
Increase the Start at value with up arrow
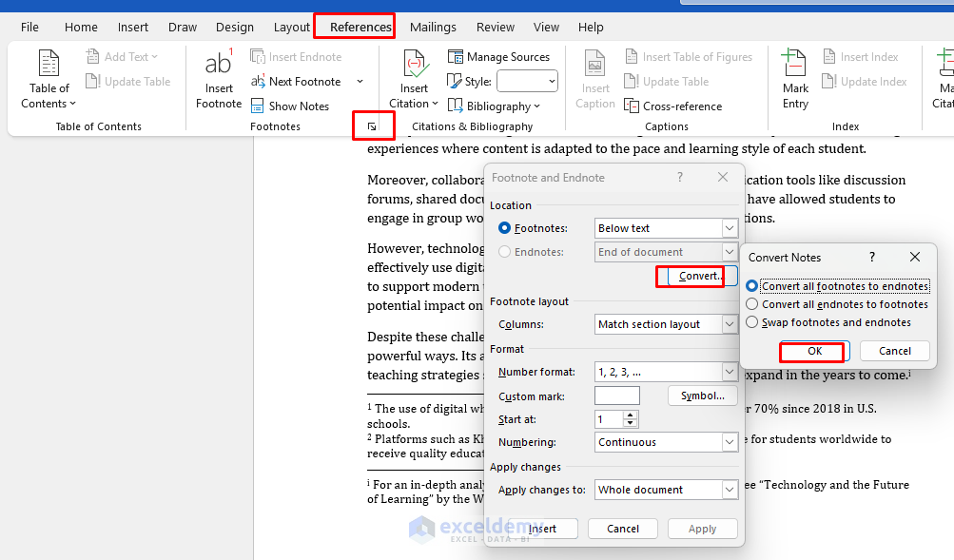[x=631, y=415]
